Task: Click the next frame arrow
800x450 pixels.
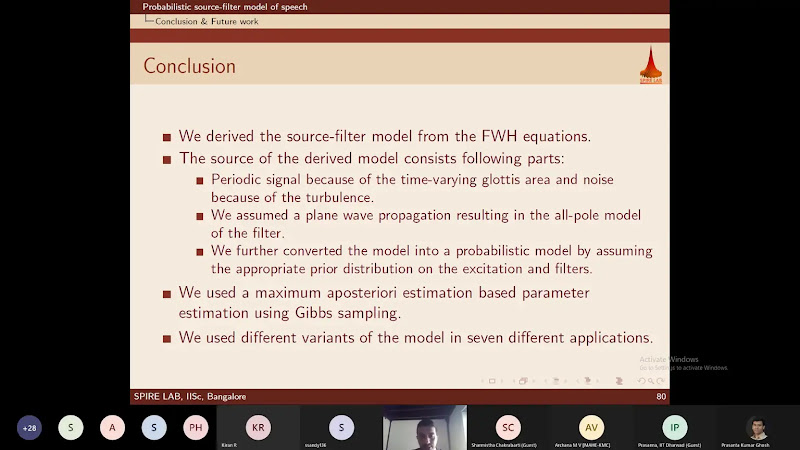Action: (533, 381)
